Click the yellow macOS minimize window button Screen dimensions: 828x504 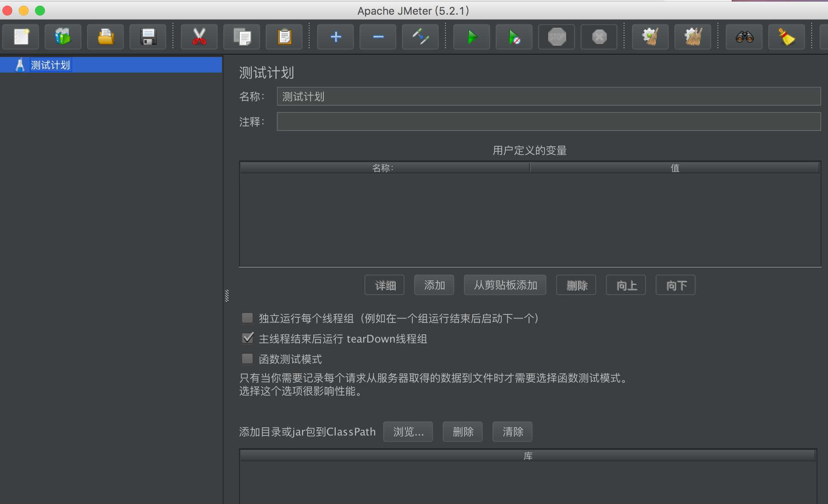24,11
